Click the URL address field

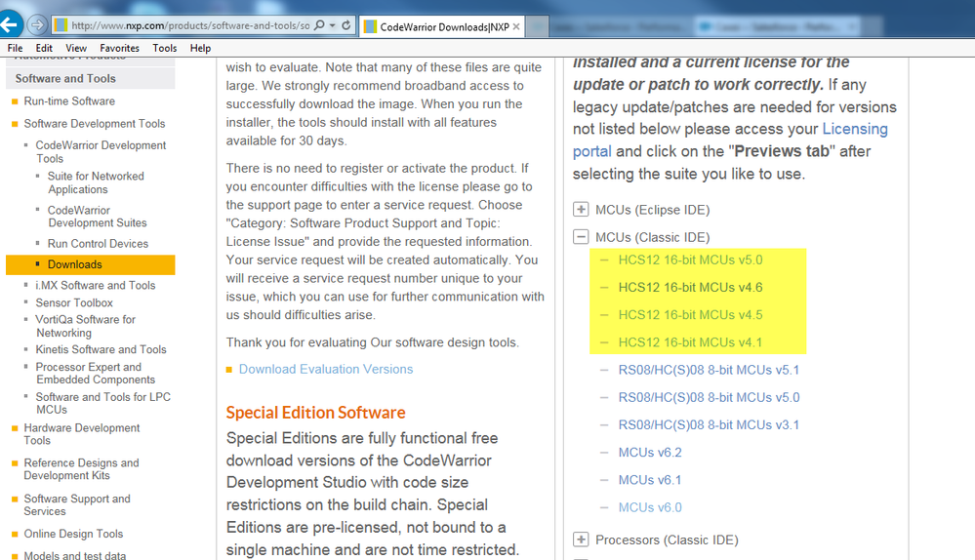tap(189, 25)
